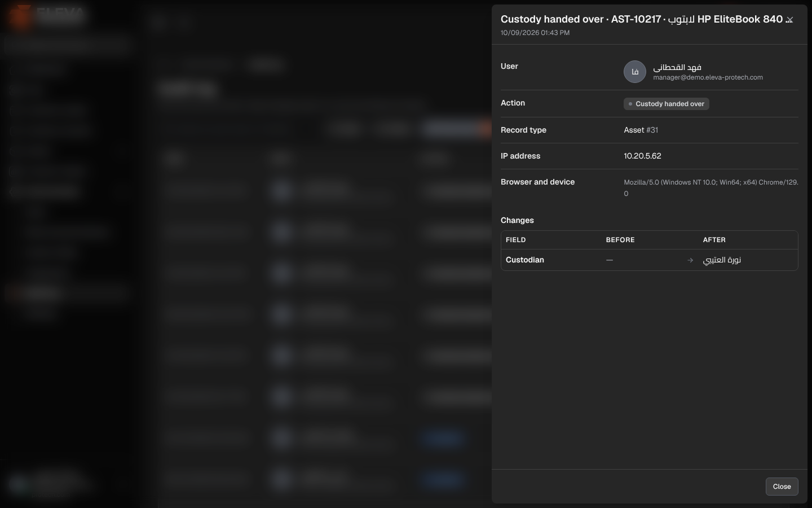This screenshot has height=508, width=812.
Task: Click the user name فهد القحطاني
Action: pyautogui.click(x=677, y=67)
